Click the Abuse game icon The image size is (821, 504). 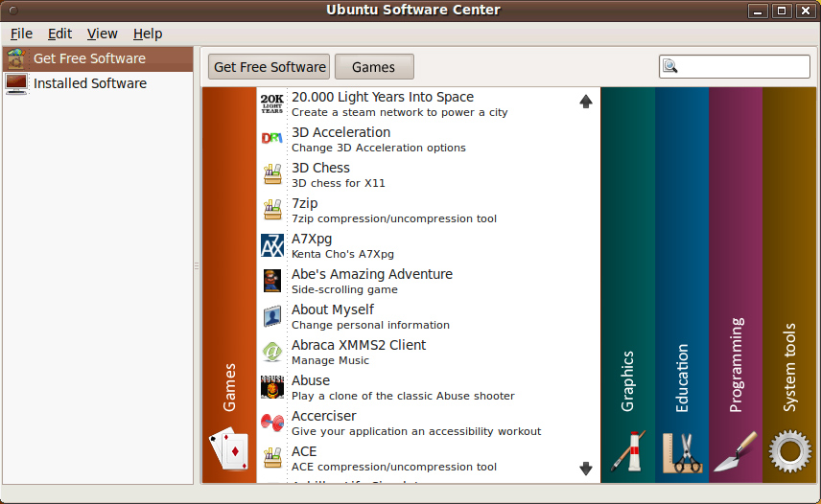click(272, 387)
